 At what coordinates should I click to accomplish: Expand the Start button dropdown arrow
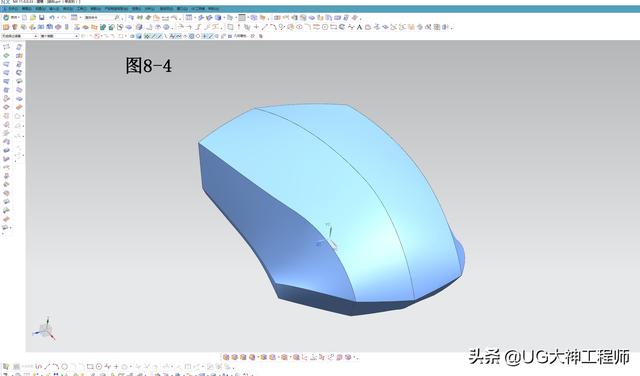(x=20, y=18)
